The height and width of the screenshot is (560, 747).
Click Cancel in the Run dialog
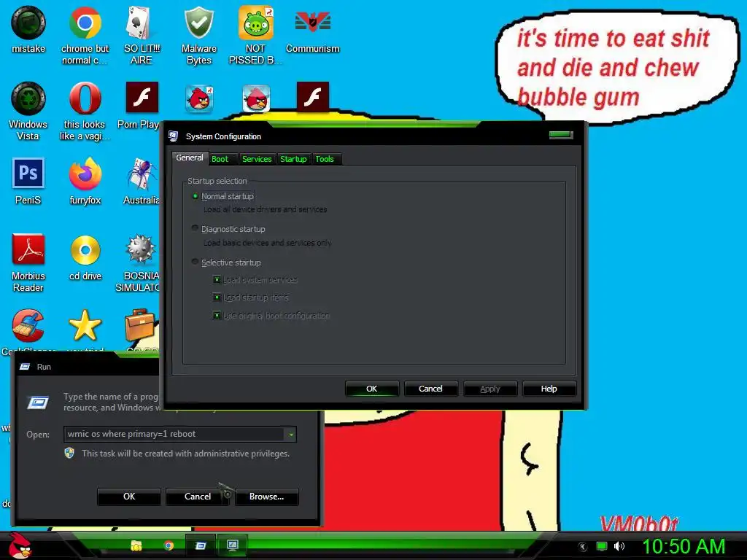tap(198, 496)
